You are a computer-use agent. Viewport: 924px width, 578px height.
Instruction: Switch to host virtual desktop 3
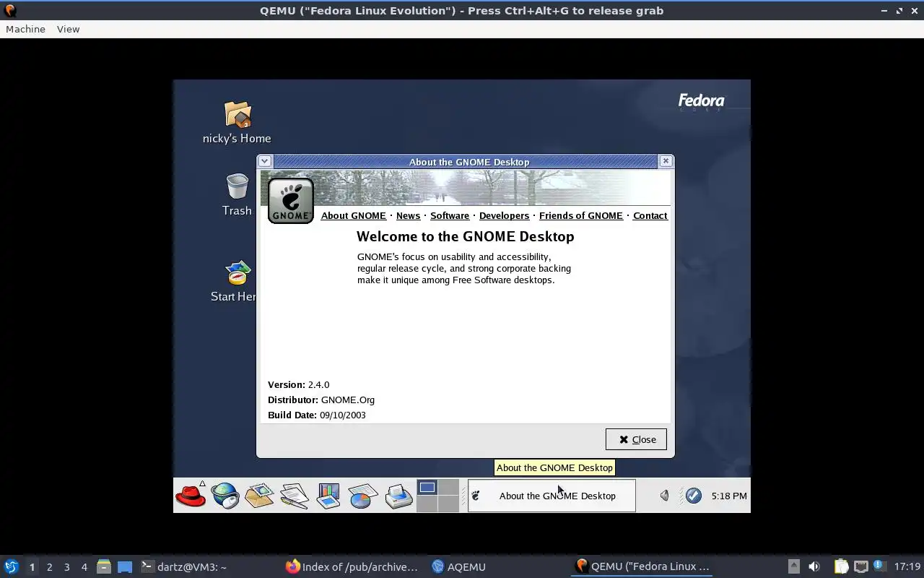click(66, 567)
